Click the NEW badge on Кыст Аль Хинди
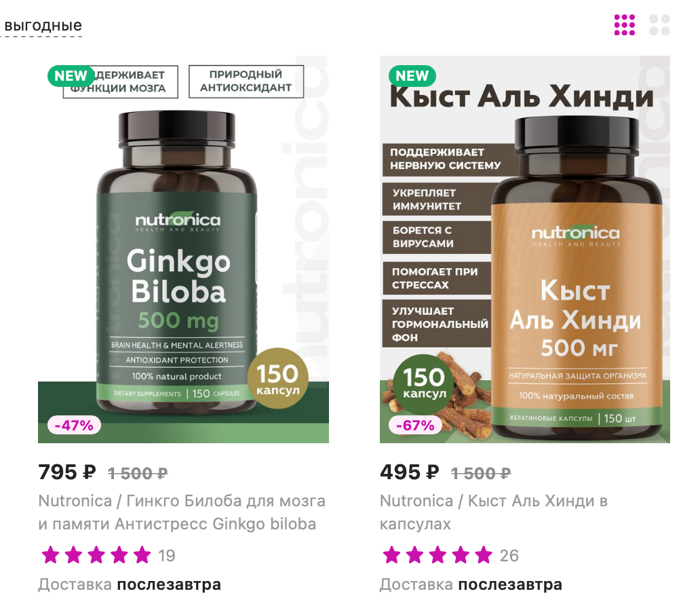 [x=412, y=75]
